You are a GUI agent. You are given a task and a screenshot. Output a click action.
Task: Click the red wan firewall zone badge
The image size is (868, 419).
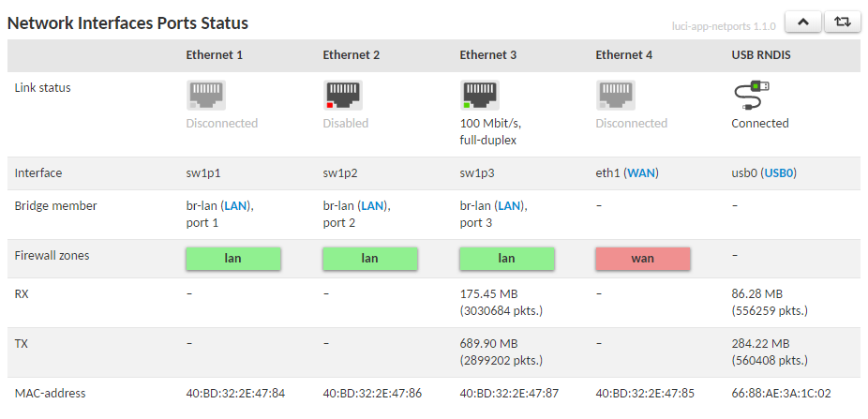[643, 259]
